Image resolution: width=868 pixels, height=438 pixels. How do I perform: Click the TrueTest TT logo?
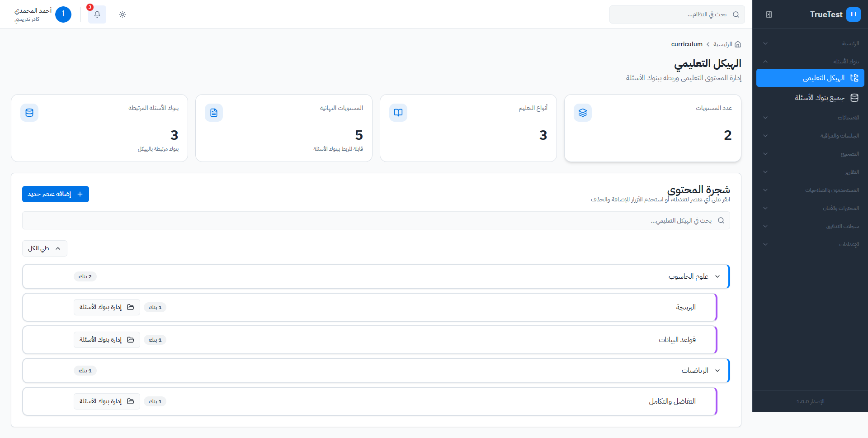(x=836, y=14)
